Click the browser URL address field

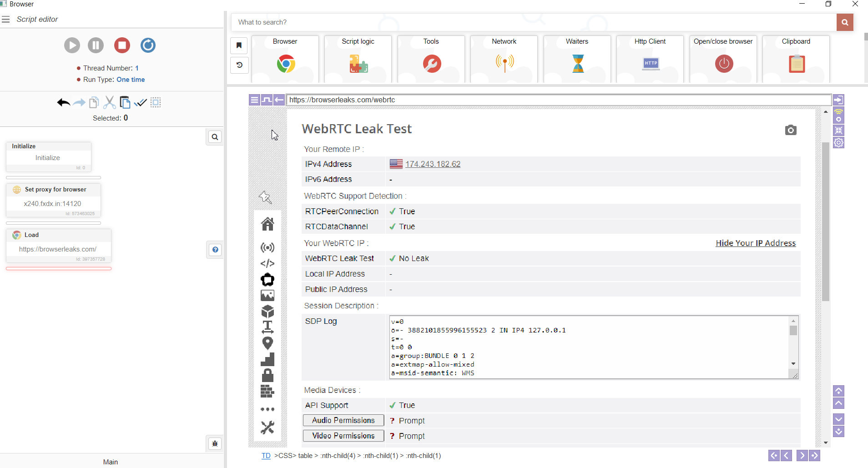[559, 100]
